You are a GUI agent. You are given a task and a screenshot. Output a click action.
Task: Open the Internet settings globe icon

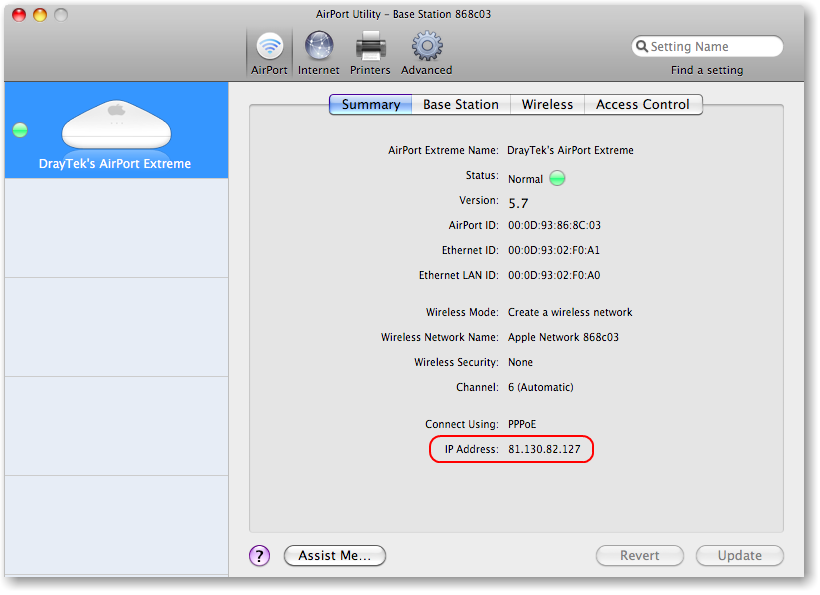[x=318, y=47]
